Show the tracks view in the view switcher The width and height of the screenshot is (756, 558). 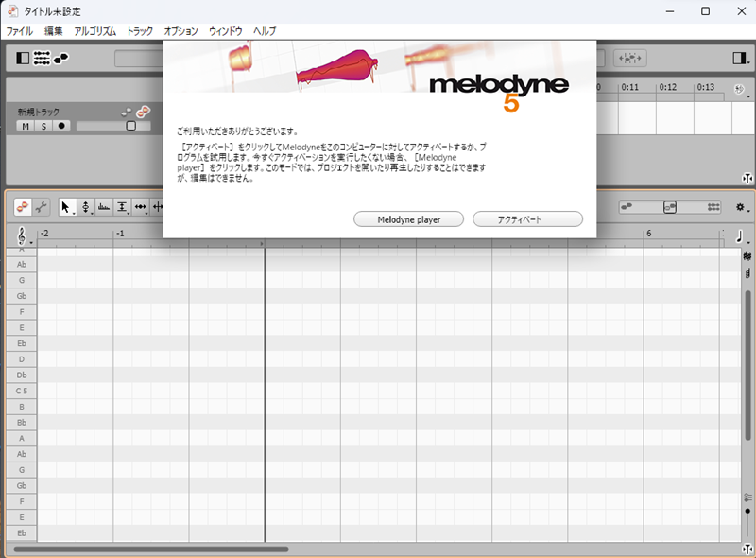coord(713,207)
